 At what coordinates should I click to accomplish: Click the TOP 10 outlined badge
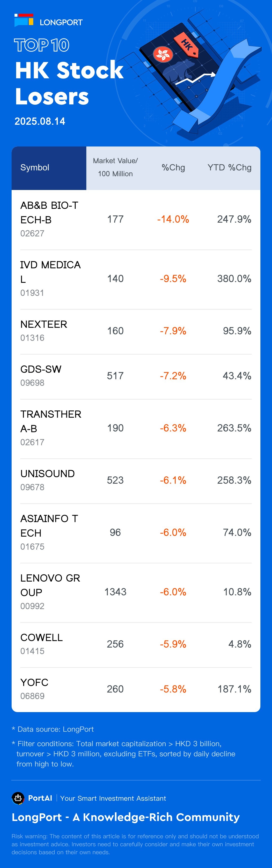[42, 45]
